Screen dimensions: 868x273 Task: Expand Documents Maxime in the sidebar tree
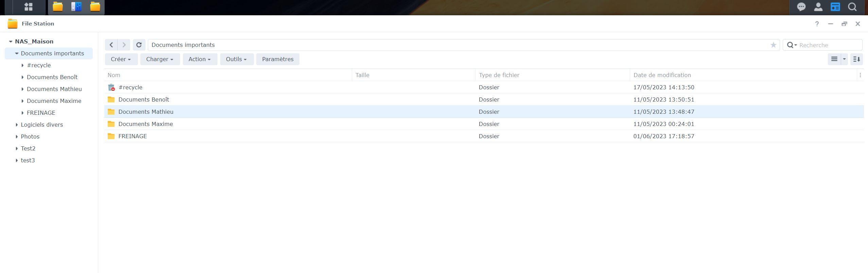click(22, 101)
